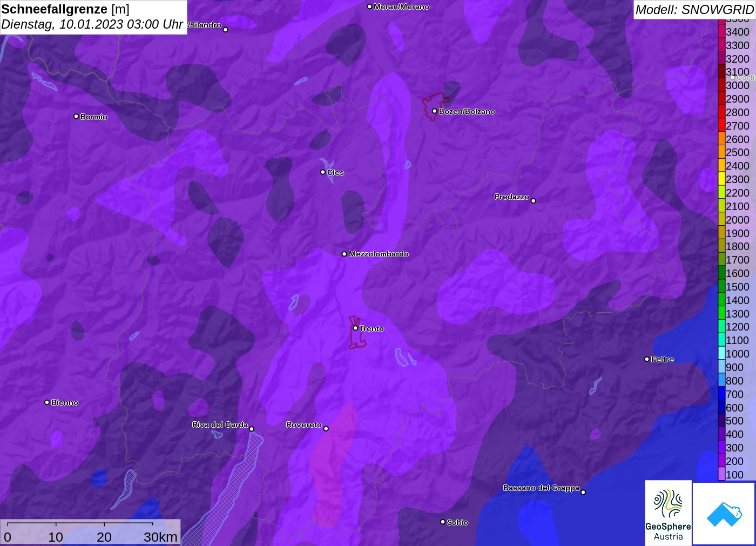Click the Bormio city marker
This screenshot has width=756, height=546.
pos(76,116)
